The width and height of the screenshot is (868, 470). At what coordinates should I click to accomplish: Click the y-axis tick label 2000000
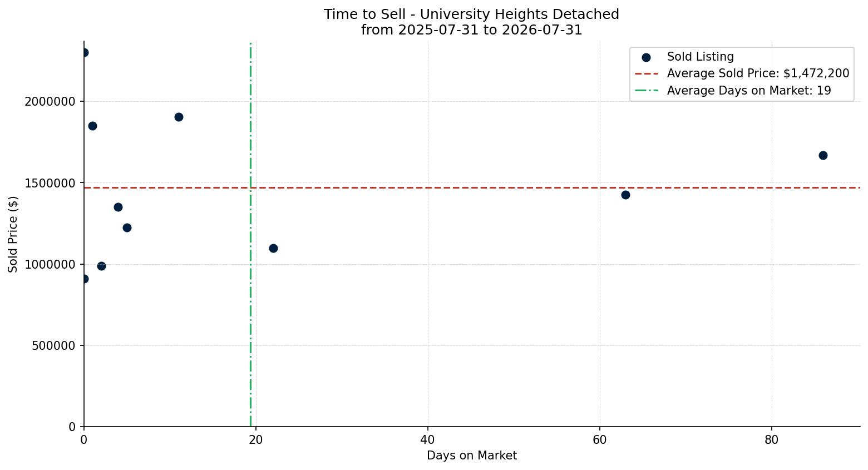pyautogui.click(x=50, y=102)
